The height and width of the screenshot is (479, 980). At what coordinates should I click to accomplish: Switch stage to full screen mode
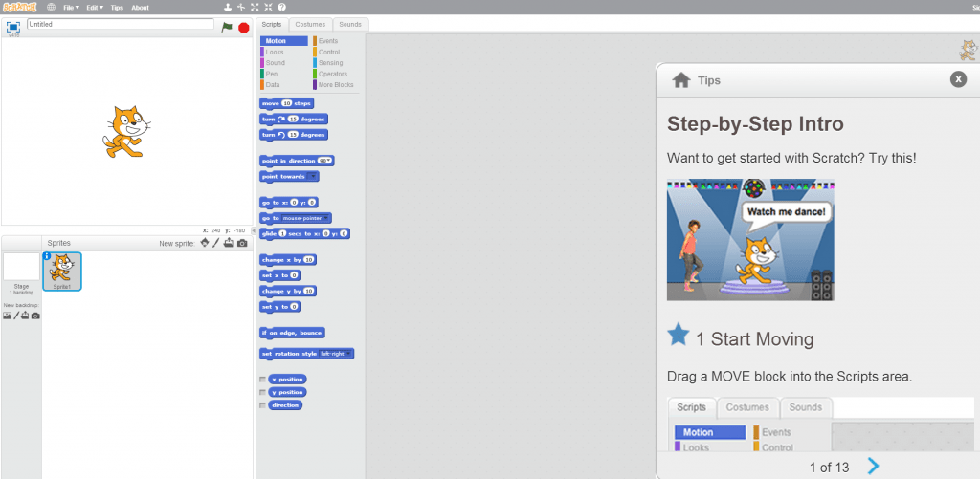(13, 27)
